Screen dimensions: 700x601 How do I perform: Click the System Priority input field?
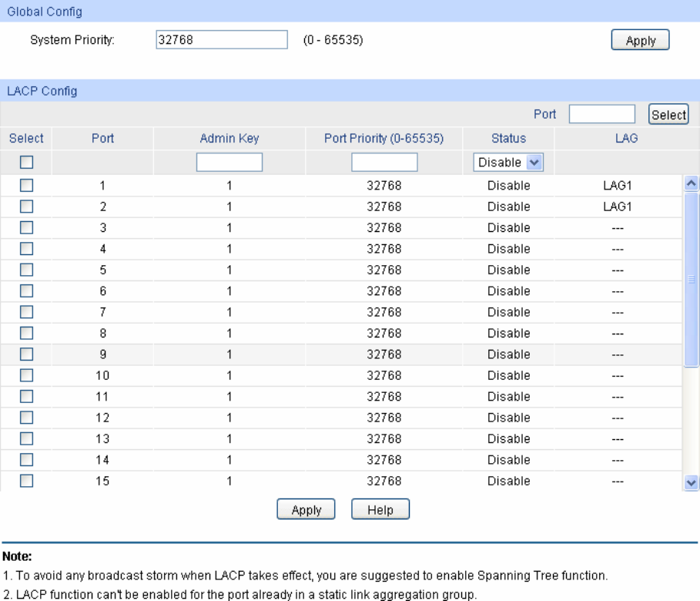(x=221, y=40)
